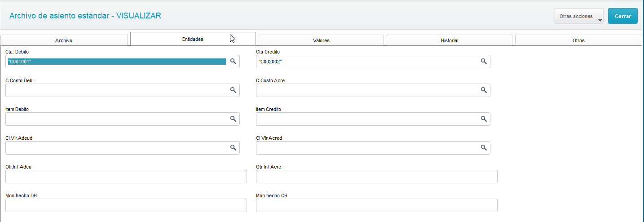
Task: Click magnifier icon in C.Costo Acre field
Action: tap(484, 90)
